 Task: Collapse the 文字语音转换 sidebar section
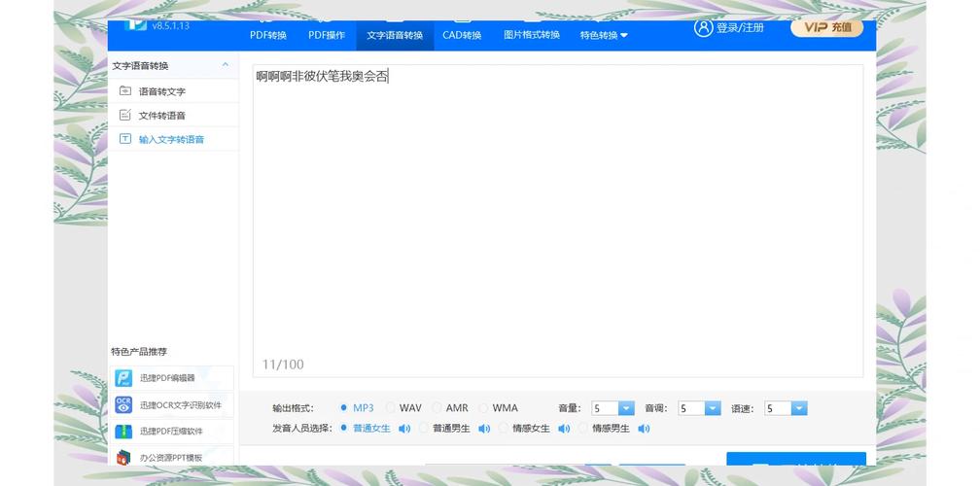(225, 65)
